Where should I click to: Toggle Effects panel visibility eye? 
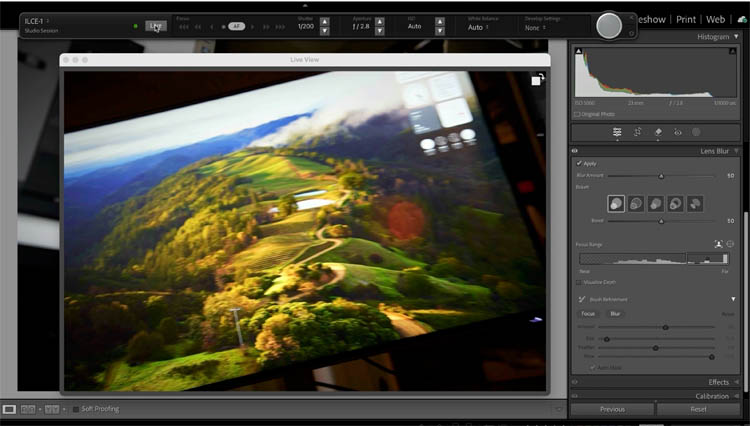click(x=575, y=382)
